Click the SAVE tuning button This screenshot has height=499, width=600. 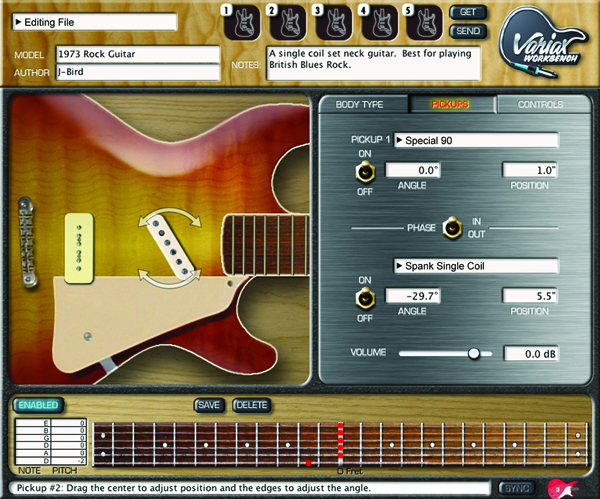(x=209, y=405)
